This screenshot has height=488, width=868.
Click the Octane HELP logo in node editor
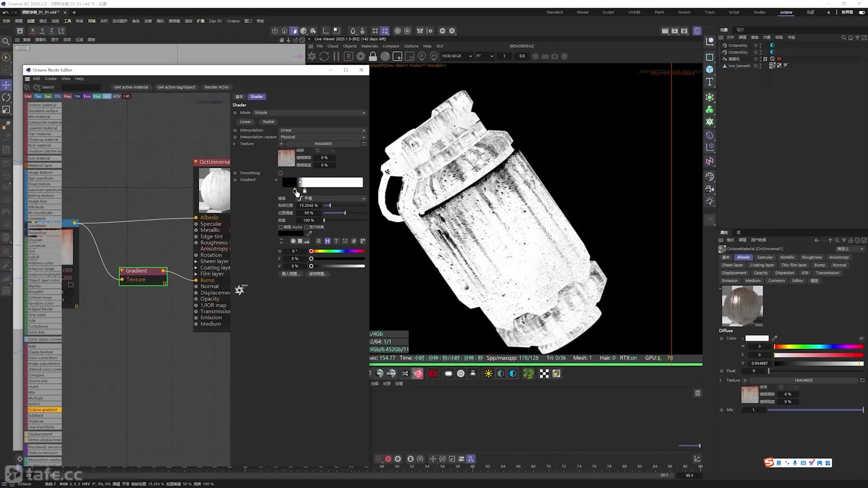point(241,290)
